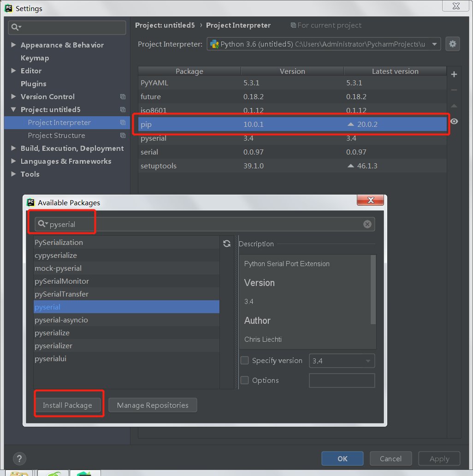Toggle the show early releases eye icon

(454, 121)
